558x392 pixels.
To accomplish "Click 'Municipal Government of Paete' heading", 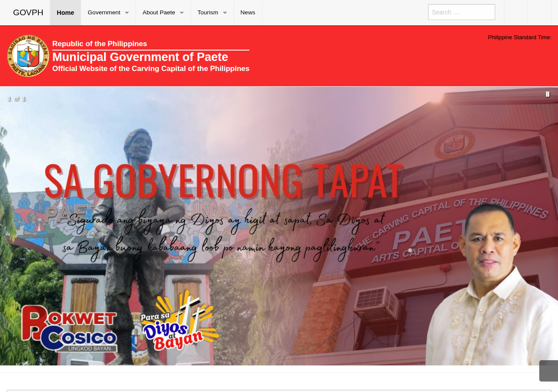I will [140, 57].
